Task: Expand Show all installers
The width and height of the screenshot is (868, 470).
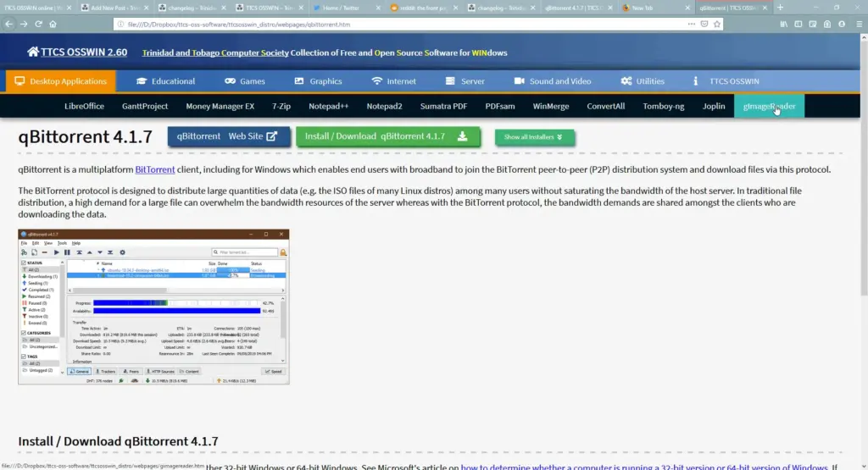Action: pyautogui.click(x=534, y=136)
